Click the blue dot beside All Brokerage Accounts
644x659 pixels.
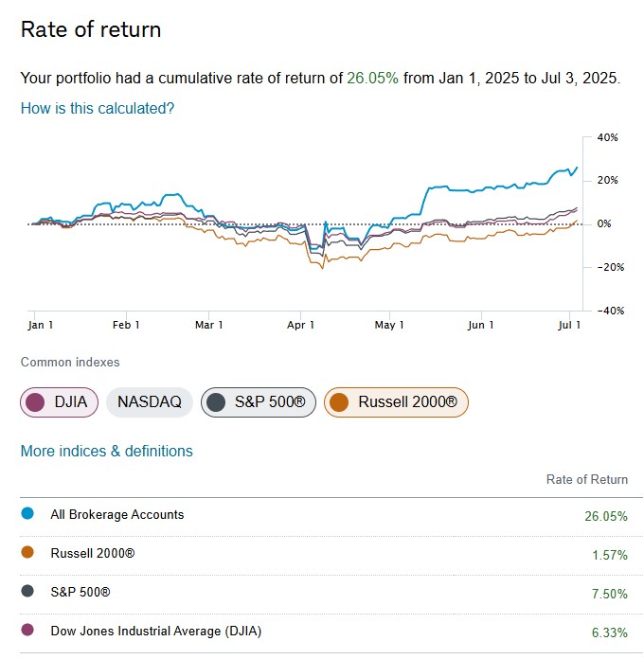pyautogui.click(x=27, y=514)
